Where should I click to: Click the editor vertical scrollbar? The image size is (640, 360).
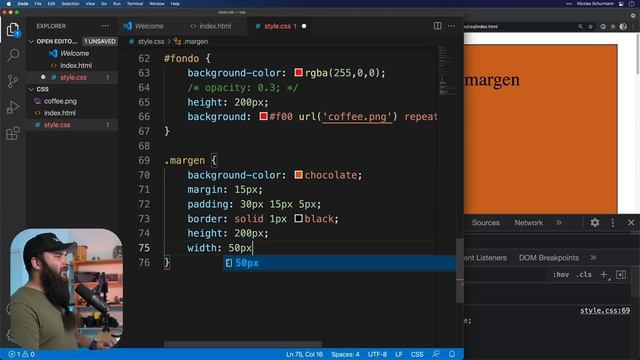[x=460, y=270]
